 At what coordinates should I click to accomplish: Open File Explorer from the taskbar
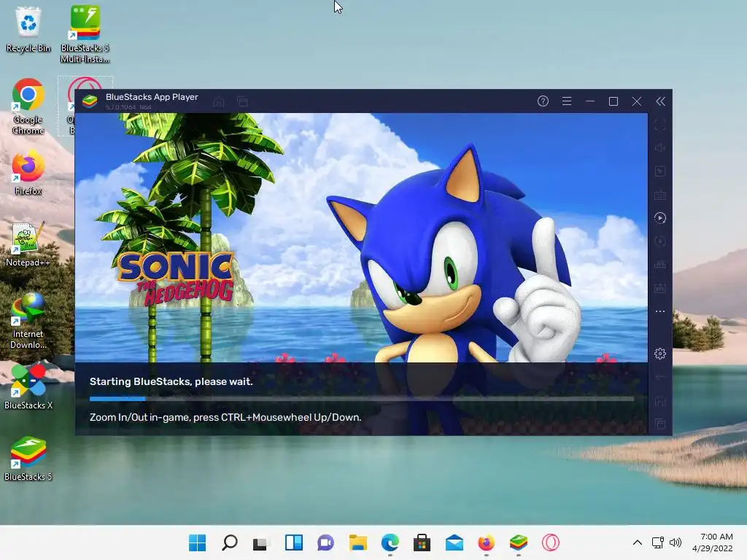357,542
